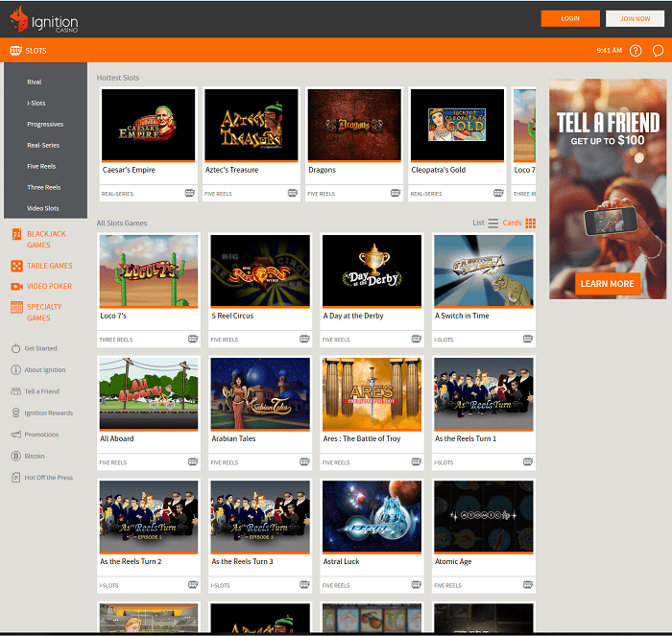Click slot icon on Arabian Tales card

click(x=304, y=461)
